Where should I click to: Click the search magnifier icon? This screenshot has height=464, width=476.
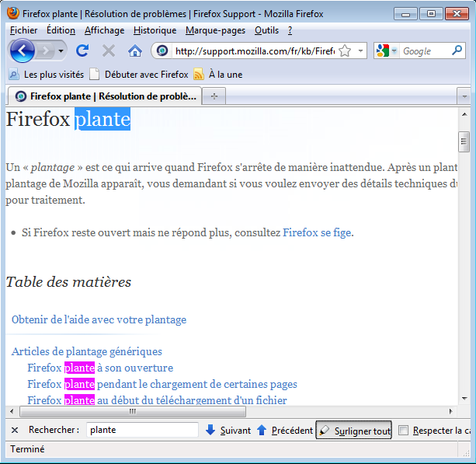pyautogui.click(x=457, y=51)
